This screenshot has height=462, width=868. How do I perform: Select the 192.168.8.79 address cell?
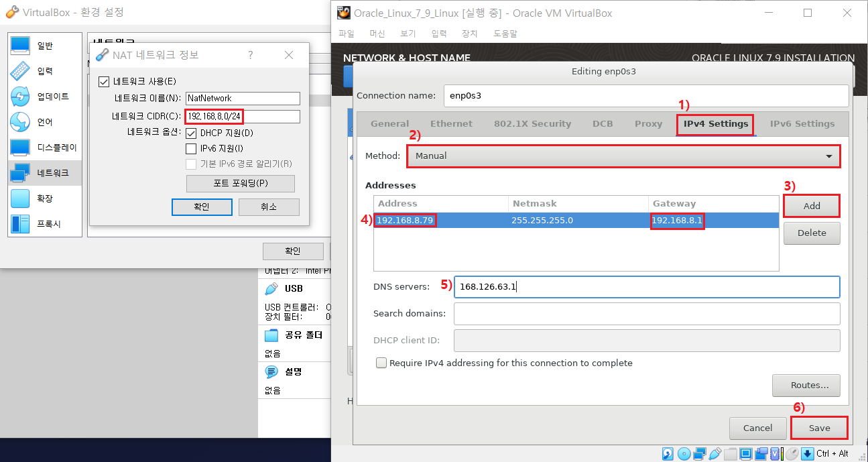click(441, 221)
